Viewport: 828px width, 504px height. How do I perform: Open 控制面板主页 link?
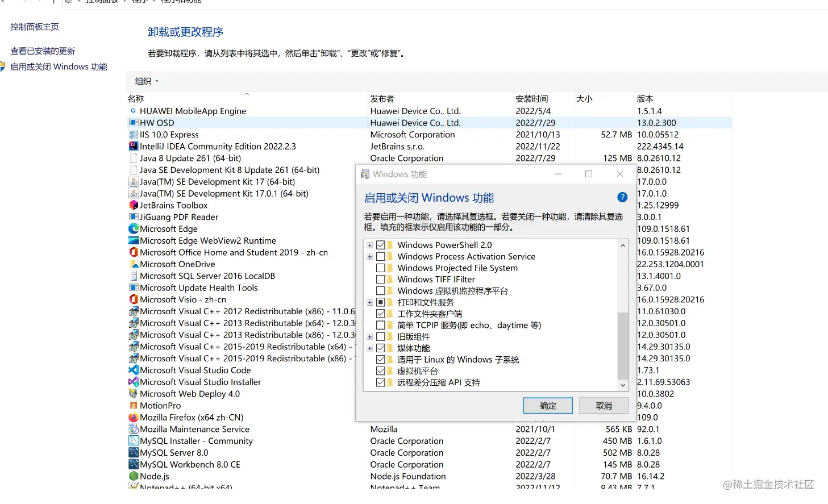35,27
